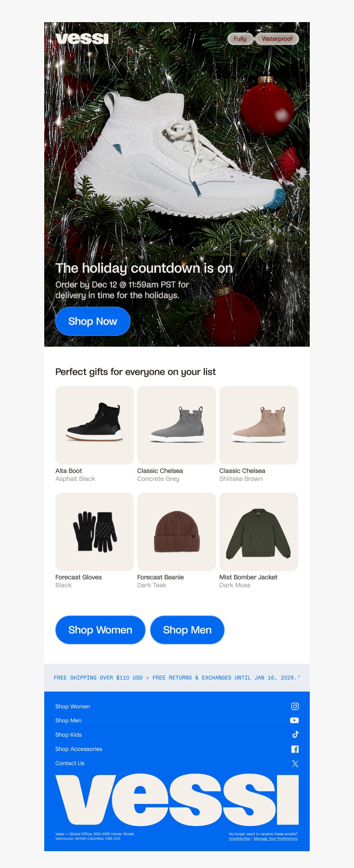354x868 pixels.
Task: Select the Mist Bomber Jacket product
Action: pyautogui.click(x=259, y=532)
